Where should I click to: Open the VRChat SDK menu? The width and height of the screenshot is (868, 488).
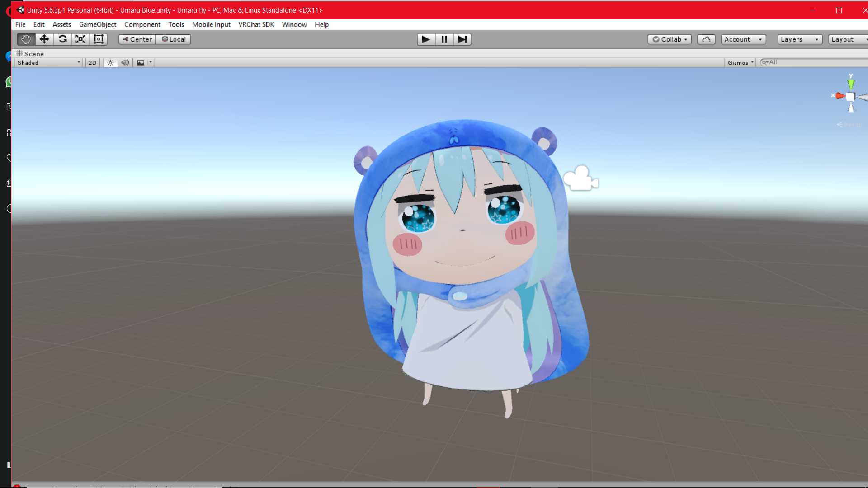[256, 24]
